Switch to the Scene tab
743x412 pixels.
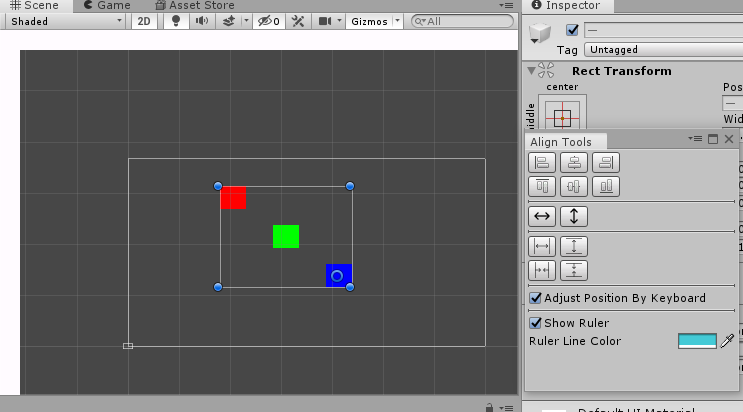coord(35,6)
